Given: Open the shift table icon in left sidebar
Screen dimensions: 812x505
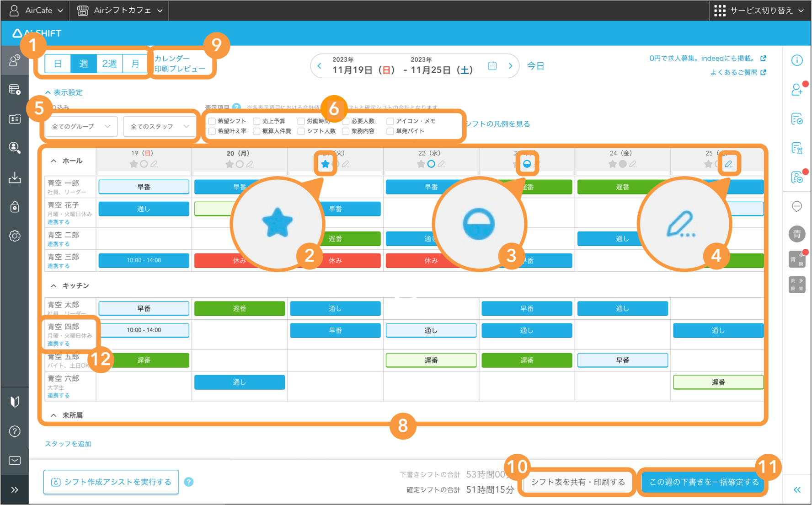Looking at the screenshot, I should (x=15, y=89).
